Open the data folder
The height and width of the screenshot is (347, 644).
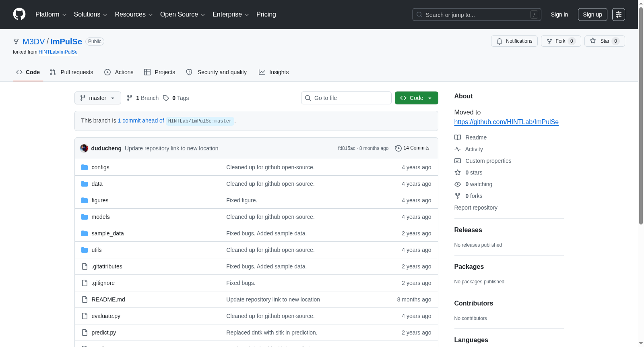[97, 184]
